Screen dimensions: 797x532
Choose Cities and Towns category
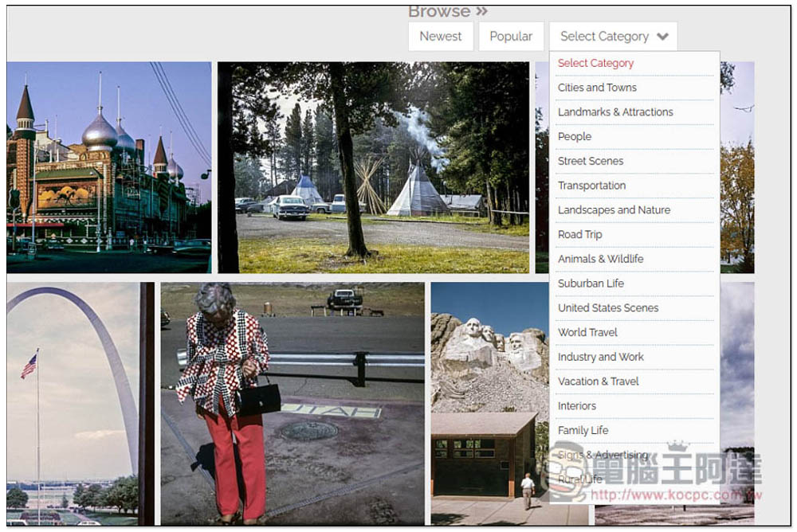tap(597, 88)
